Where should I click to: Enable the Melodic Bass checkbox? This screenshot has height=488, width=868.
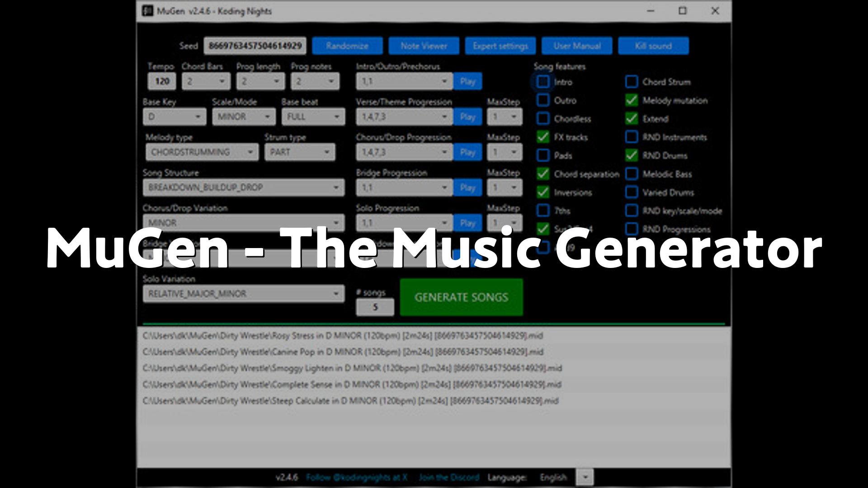click(632, 174)
